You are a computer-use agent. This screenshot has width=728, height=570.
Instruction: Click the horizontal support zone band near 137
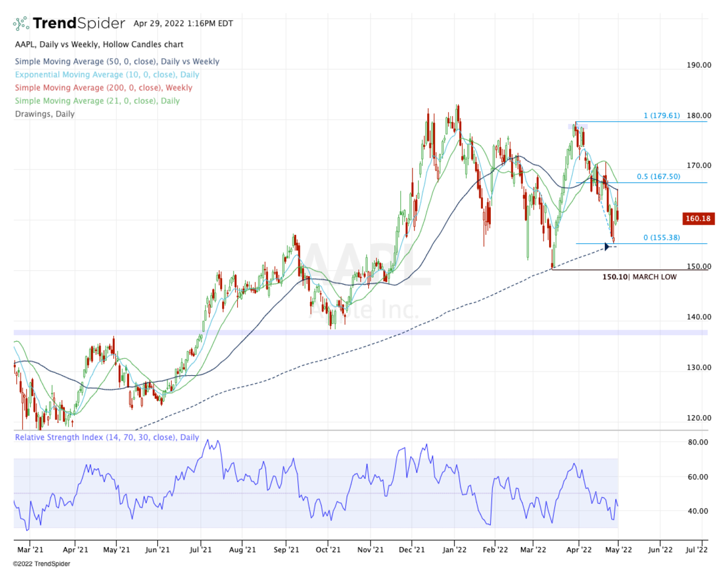pyautogui.click(x=360, y=333)
